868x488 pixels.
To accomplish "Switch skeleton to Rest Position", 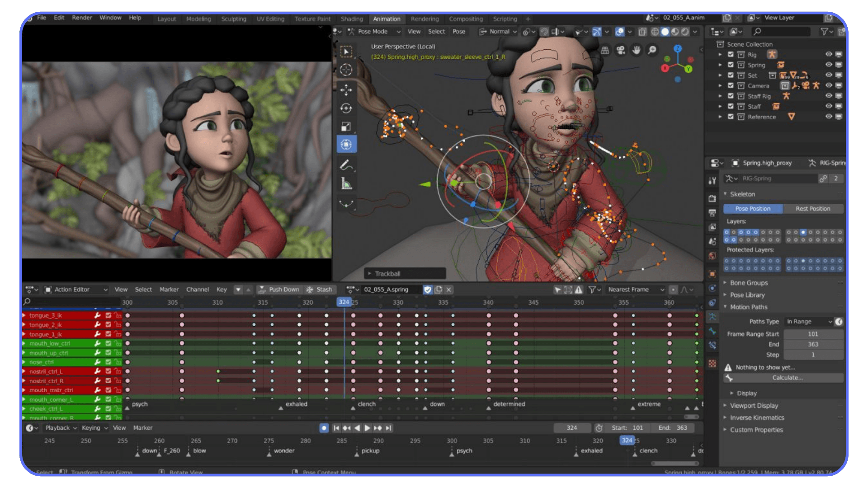I will pos(812,208).
